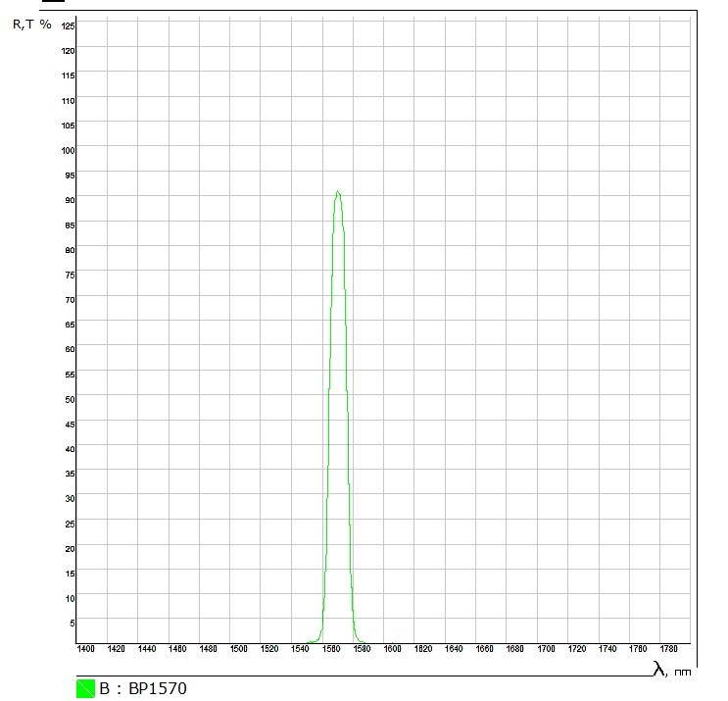Click the 1500 wavelength label on the x-axis
Screen dimensions: 728x701
click(x=239, y=649)
